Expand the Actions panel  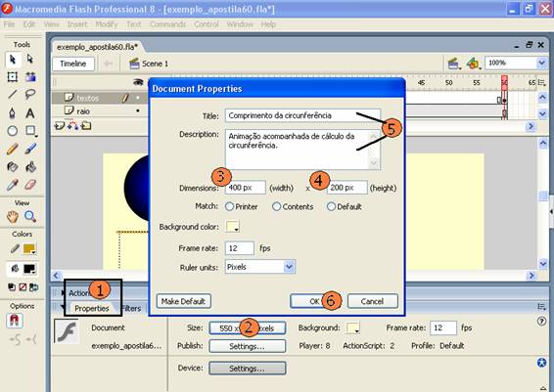pos(63,293)
